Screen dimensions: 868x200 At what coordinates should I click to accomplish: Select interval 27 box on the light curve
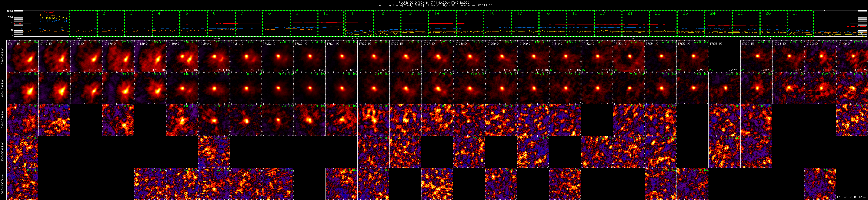801,23
